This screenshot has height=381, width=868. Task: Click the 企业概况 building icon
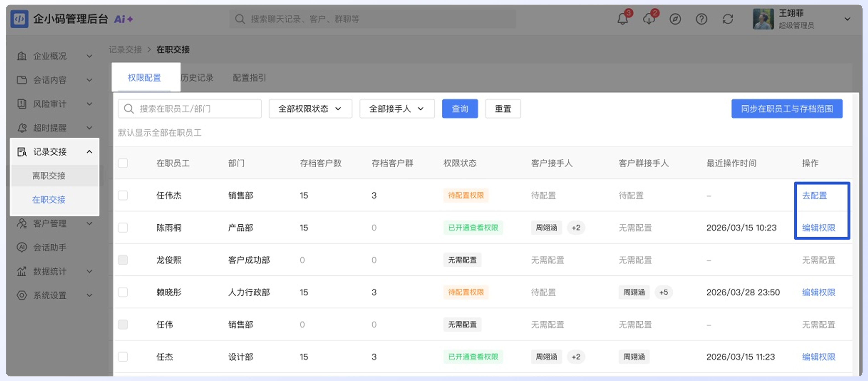[x=22, y=56]
